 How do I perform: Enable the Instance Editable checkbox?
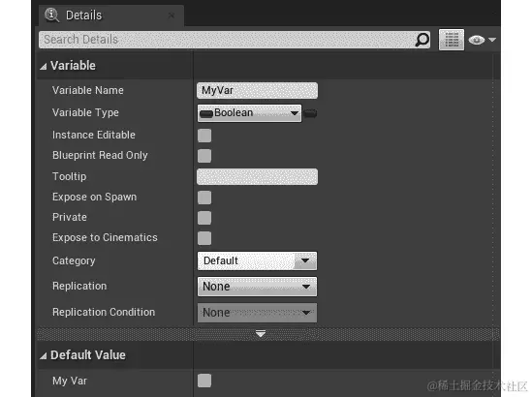(x=204, y=136)
